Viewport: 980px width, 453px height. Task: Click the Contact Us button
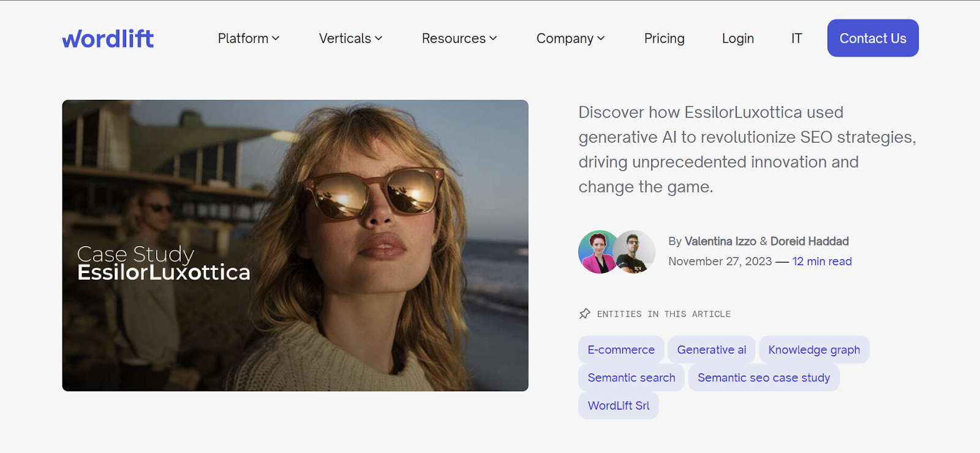[x=873, y=38]
